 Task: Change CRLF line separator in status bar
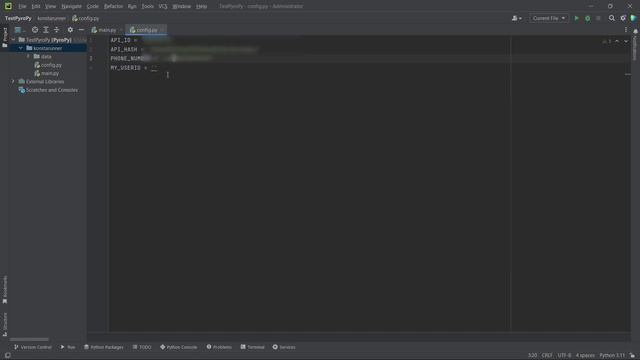pos(547,356)
